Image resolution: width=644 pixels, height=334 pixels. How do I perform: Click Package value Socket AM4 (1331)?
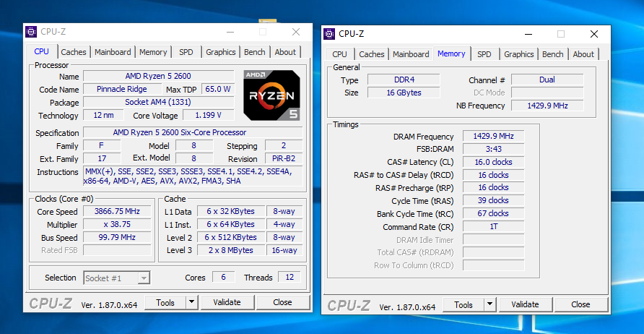click(x=159, y=102)
